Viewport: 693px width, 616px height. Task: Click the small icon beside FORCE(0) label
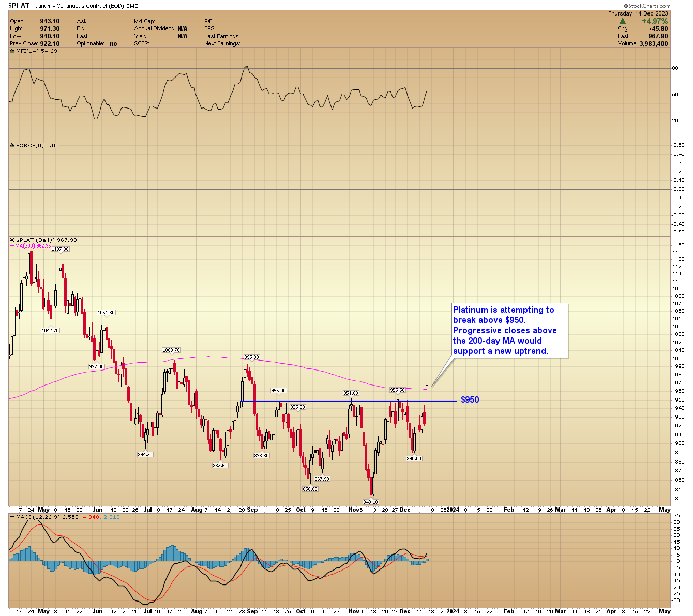click(12, 146)
